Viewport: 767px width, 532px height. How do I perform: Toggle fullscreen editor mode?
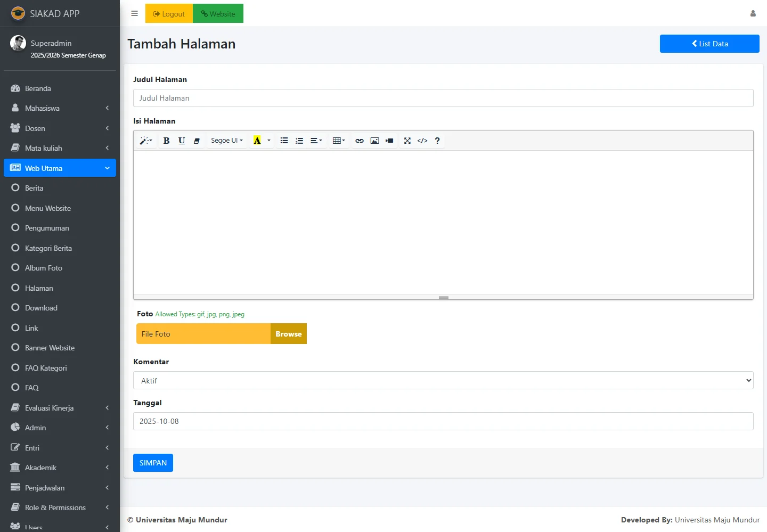click(x=407, y=141)
